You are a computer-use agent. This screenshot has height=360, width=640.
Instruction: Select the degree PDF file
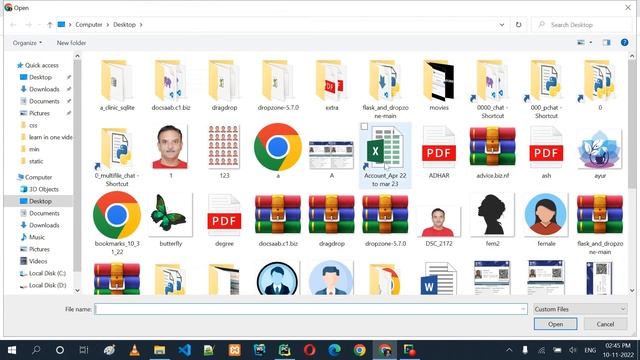[224, 220]
